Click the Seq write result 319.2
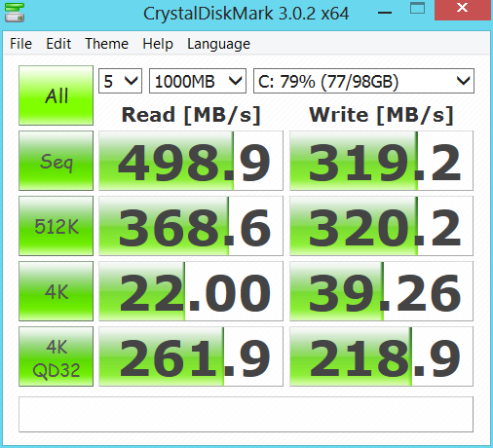 click(381, 161)
